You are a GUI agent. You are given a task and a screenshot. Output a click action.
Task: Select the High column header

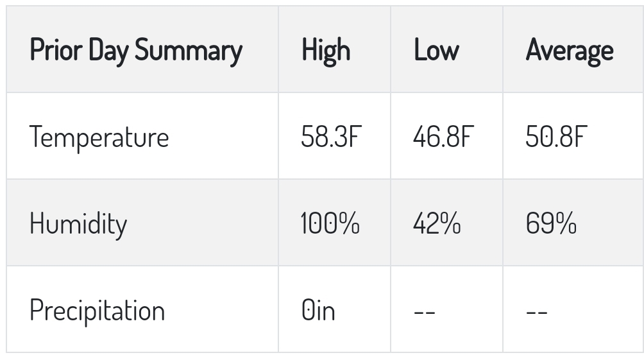pyautogui.click(x=326, y=51)
